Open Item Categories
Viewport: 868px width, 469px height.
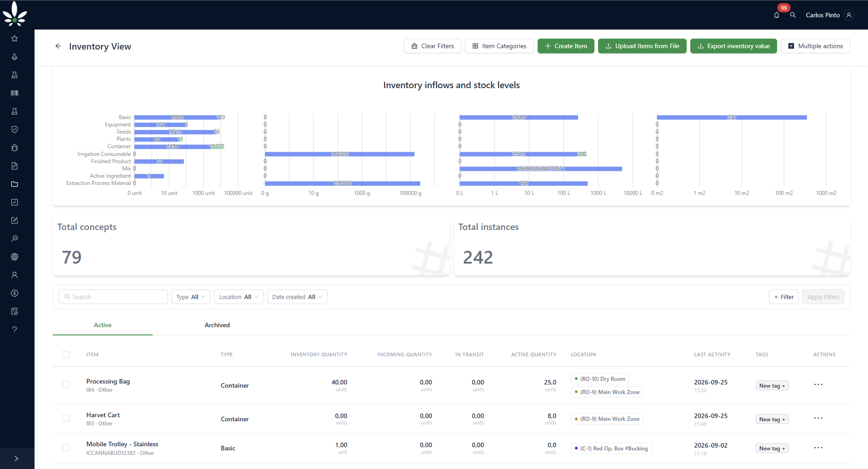(x=499, y=46)
